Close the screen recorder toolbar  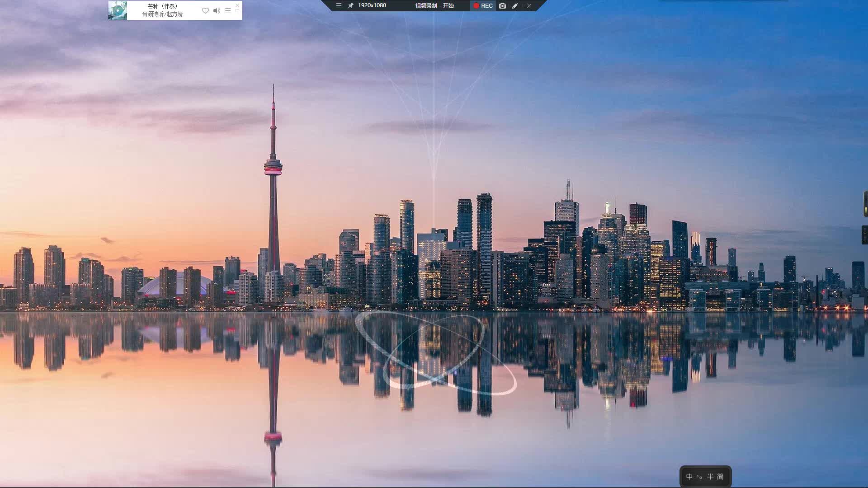529,5
